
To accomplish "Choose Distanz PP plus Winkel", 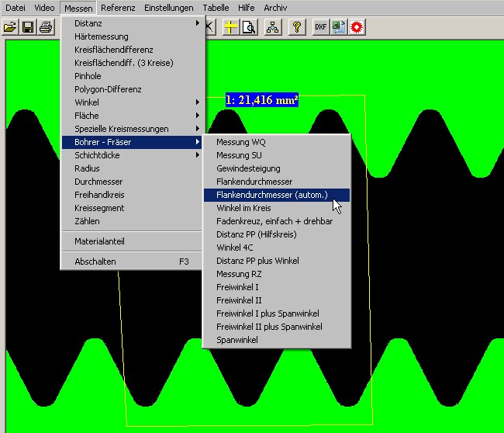I will [277, 261].
